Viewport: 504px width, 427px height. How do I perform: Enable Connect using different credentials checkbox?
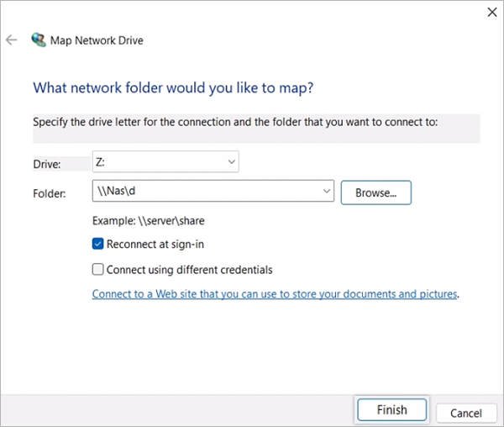98,270
